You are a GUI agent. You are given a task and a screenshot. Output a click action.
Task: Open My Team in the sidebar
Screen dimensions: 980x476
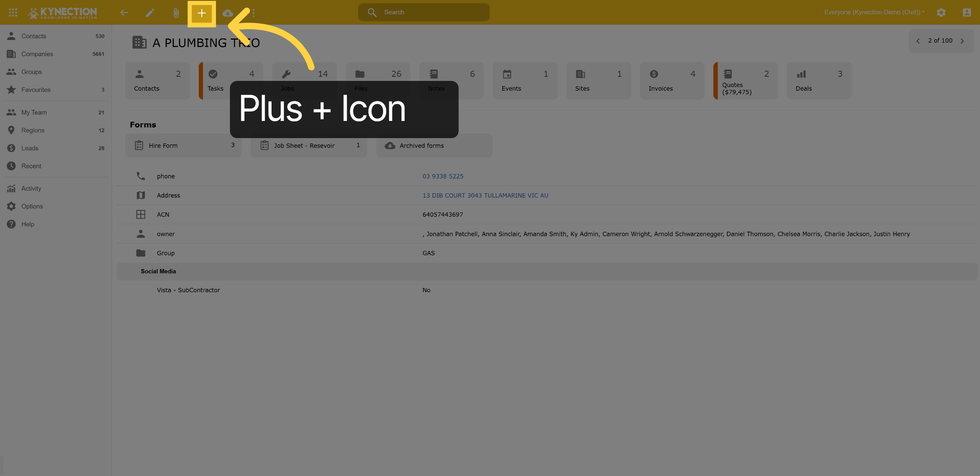coord(56,112)
